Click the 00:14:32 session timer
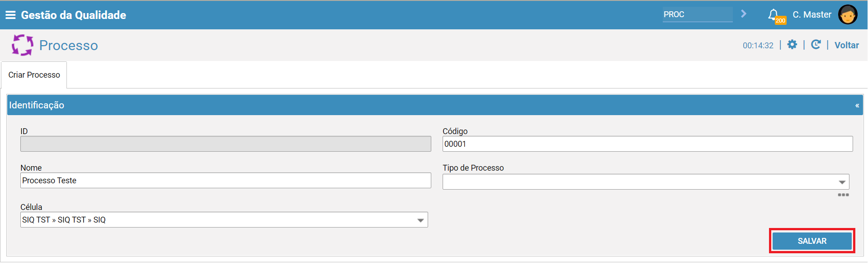Screen dimensions: 868x265 coord(758,46)
